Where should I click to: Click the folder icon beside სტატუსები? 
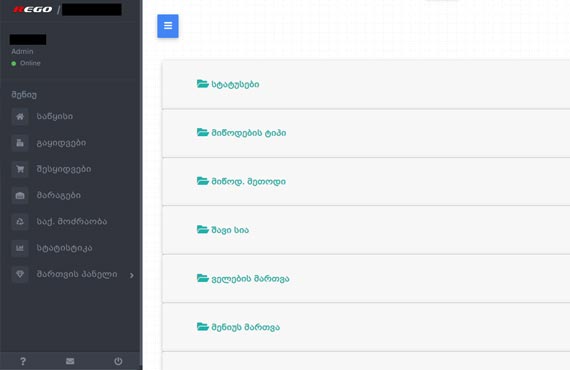click(202, 84)
